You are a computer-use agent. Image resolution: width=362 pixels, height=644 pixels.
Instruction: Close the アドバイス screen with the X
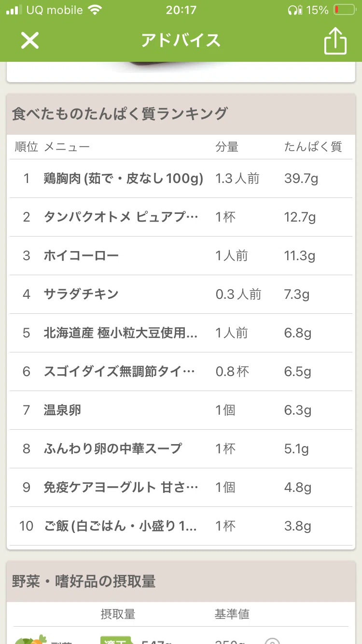29,41
